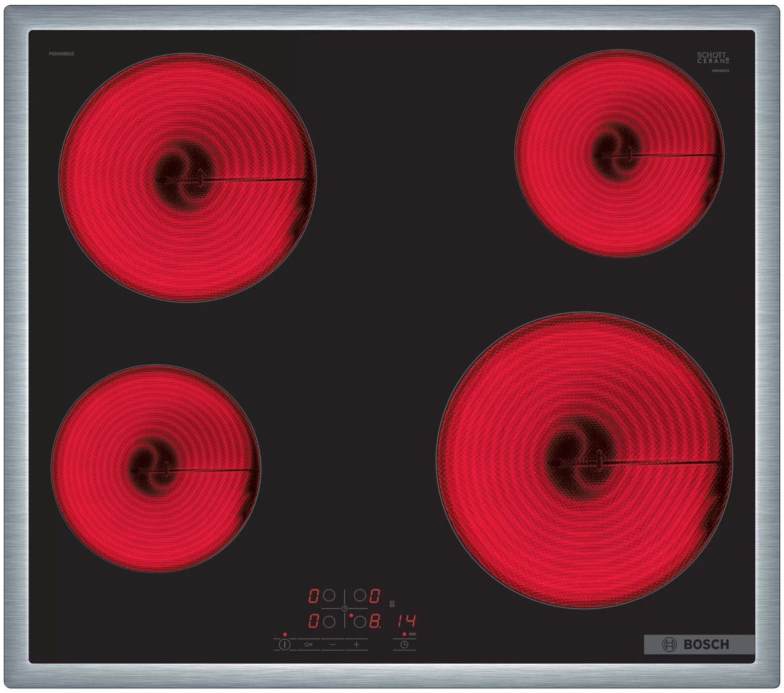Click the PKE645BB2E model number text
The image size is (784, 693).
(61, 54)
